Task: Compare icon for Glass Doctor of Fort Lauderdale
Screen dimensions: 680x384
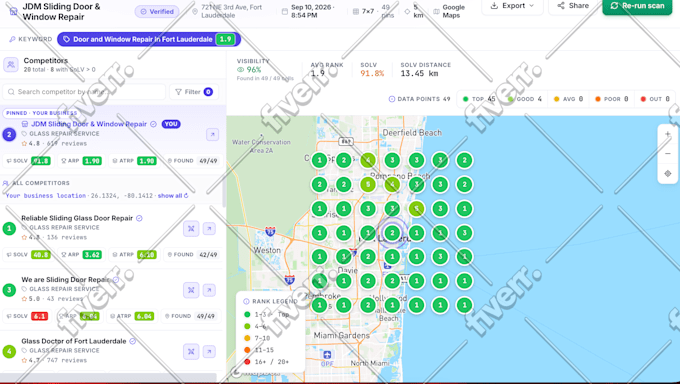Action: pos(191,351)
